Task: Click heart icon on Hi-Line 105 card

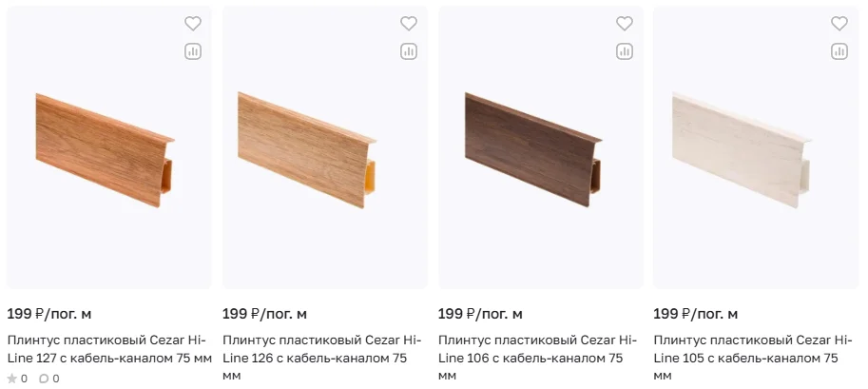Action: [839, 24]
